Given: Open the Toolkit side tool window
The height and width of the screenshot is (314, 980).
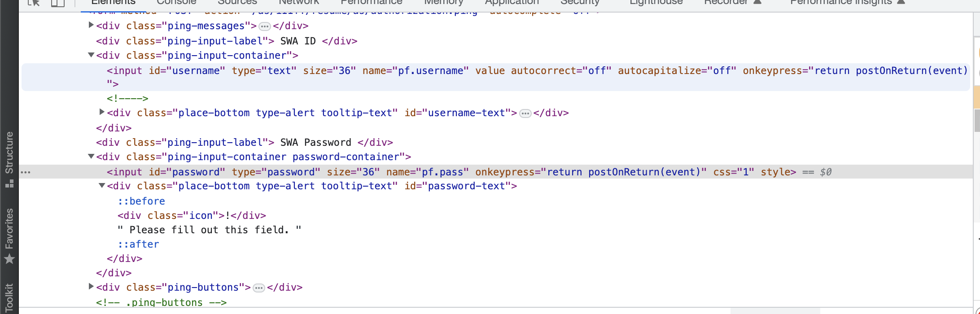Looking at the screenshot, I should (x=9, y=298).
